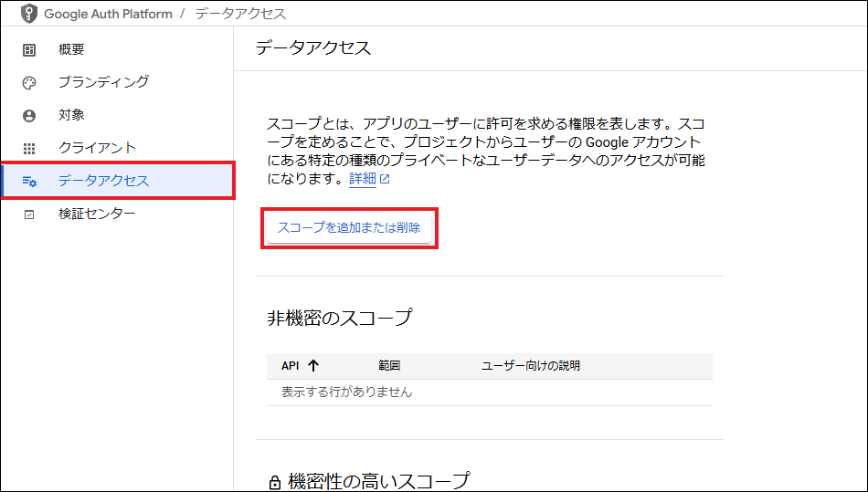Open the クライアント section
Screen dimensions: 868x492
tap(97, 148)
